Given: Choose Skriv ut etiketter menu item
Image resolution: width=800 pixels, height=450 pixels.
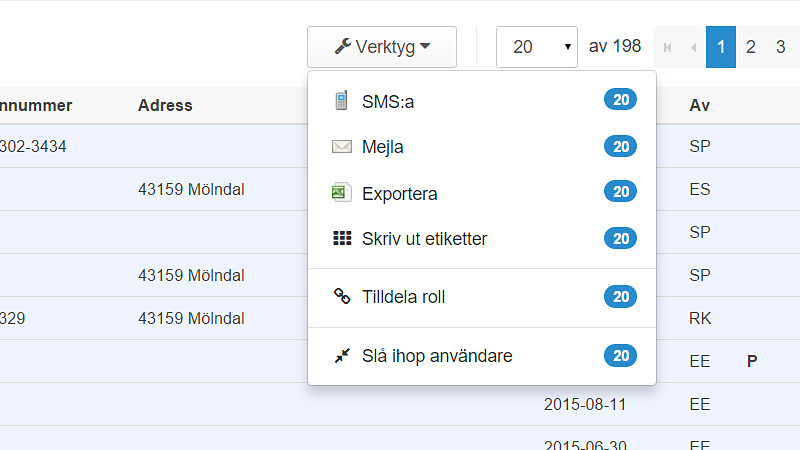Looking at the screenshot, I should coord(482,238).
